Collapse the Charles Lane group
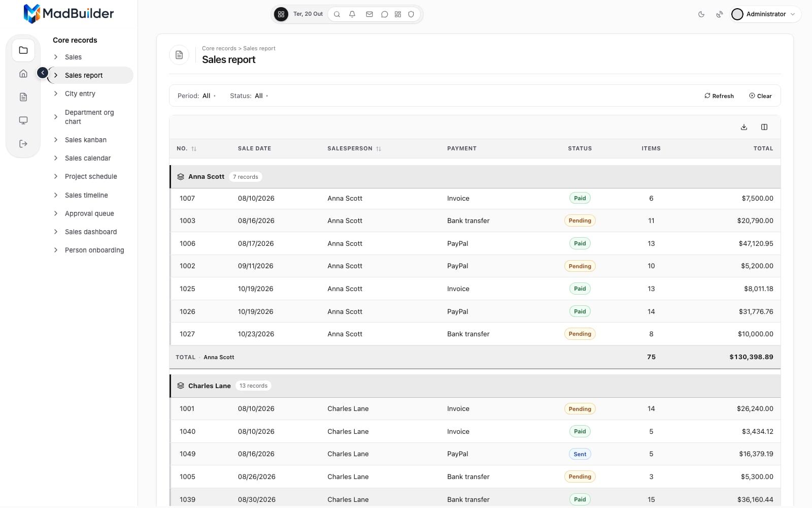 point(475,386)
